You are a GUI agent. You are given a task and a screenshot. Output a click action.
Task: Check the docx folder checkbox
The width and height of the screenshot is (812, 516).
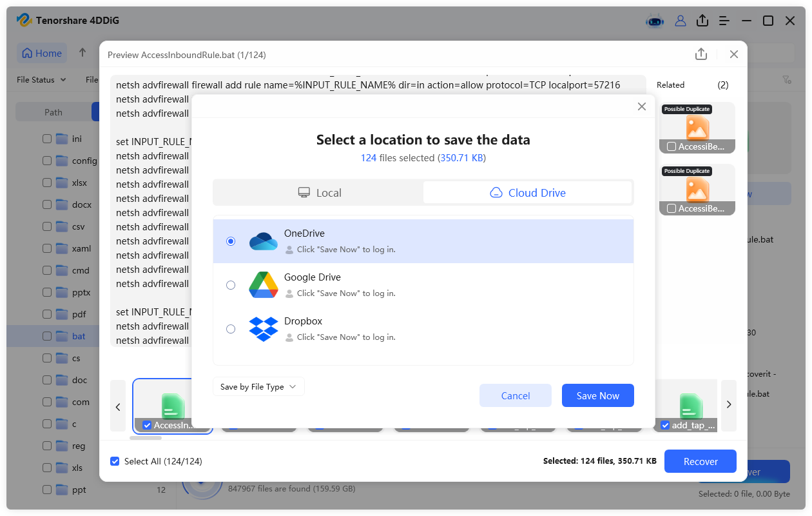(x=47, y=204)
